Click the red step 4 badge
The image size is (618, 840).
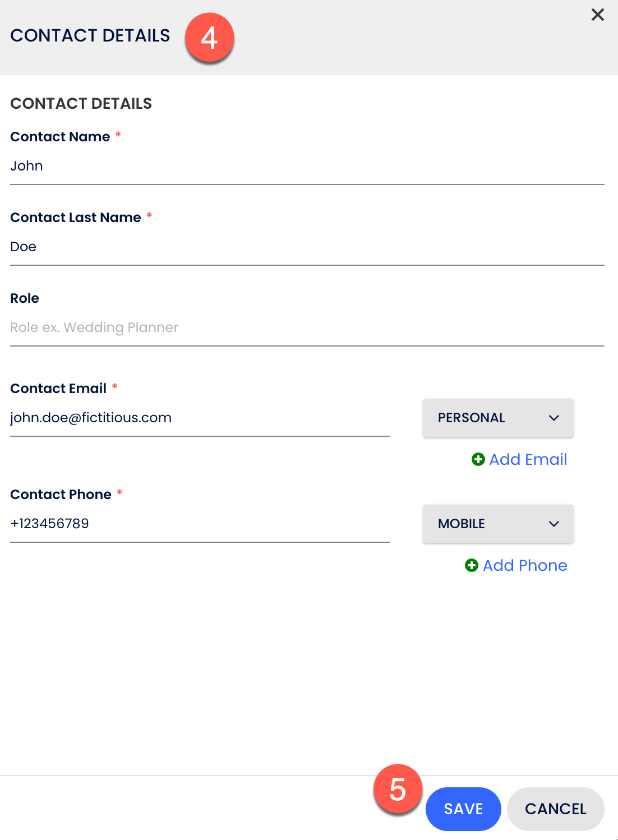(209, 38)
